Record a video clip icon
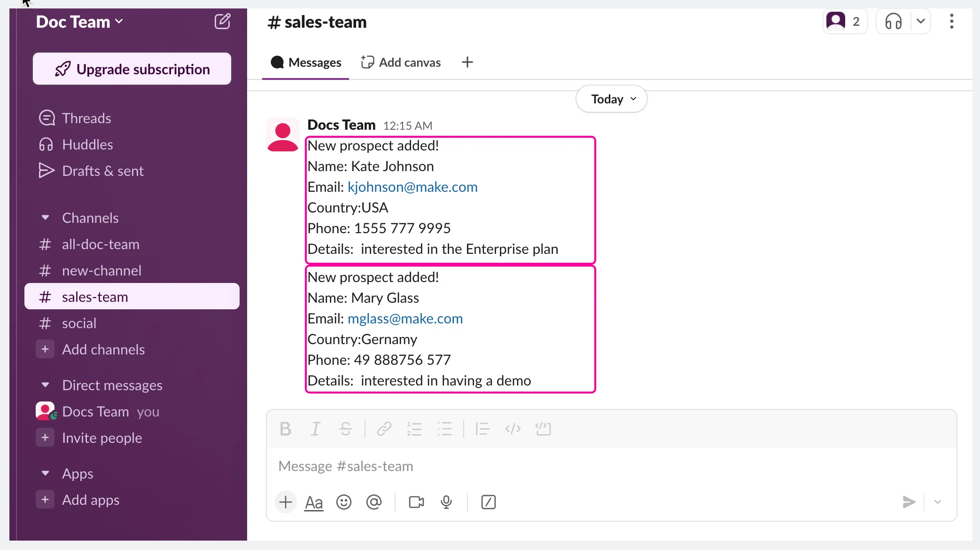The width and height of the screenshot is (980, 550). pos(416,502)
